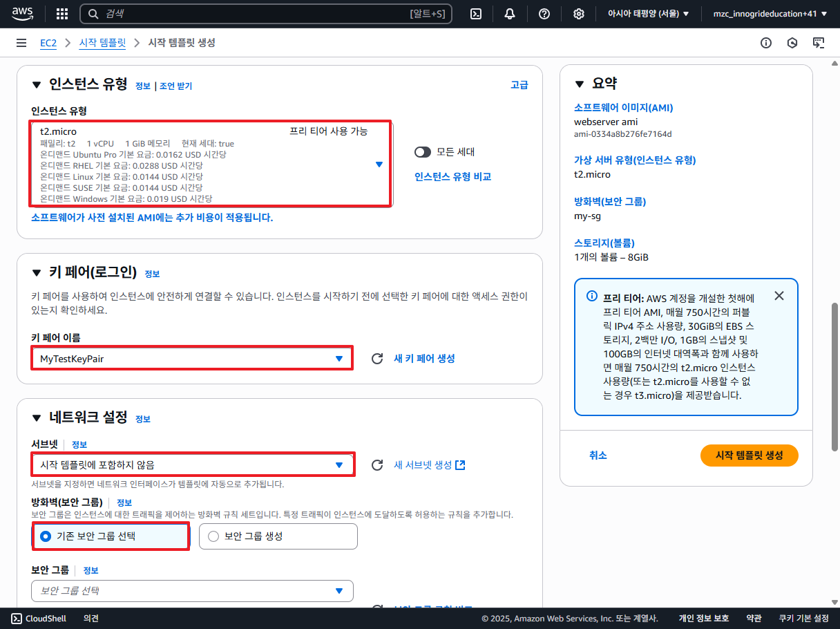Click the text ami-0334a8b276fe7164d

[623, 134]
